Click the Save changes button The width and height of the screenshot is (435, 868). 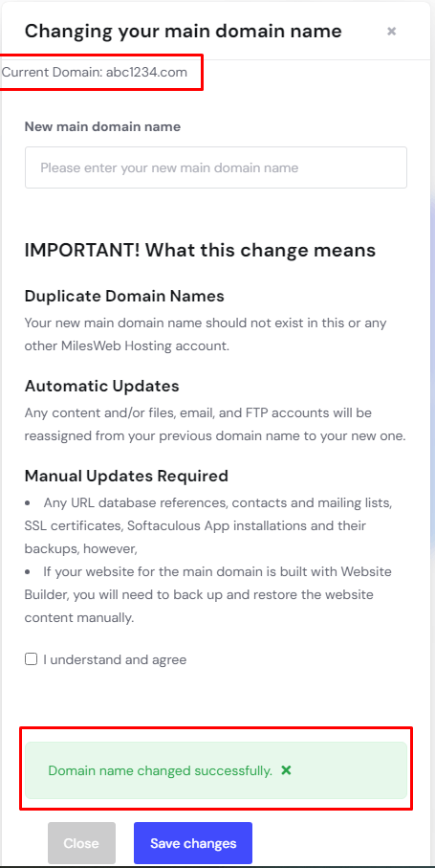tap(193, 843)
